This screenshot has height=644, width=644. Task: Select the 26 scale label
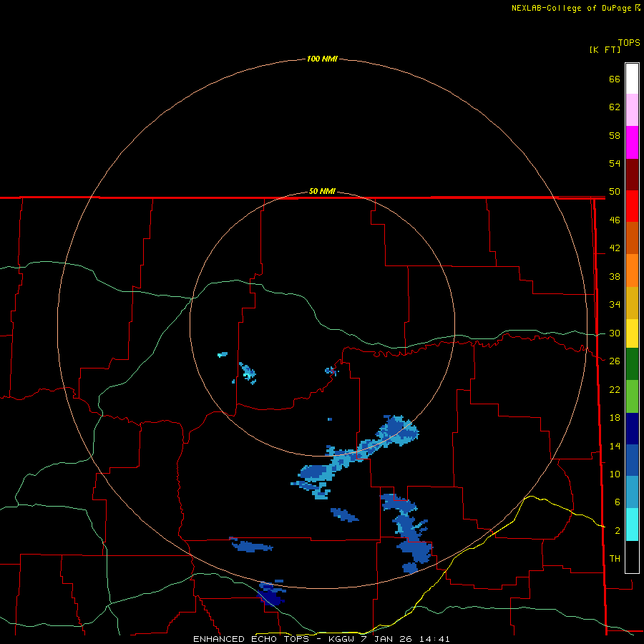[x=615, y=361]
